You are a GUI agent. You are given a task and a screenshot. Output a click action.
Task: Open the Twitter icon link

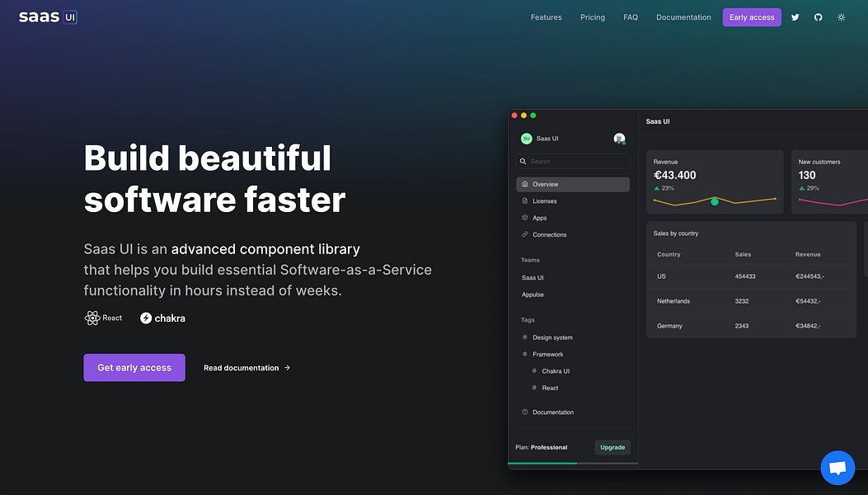[795, 17]
